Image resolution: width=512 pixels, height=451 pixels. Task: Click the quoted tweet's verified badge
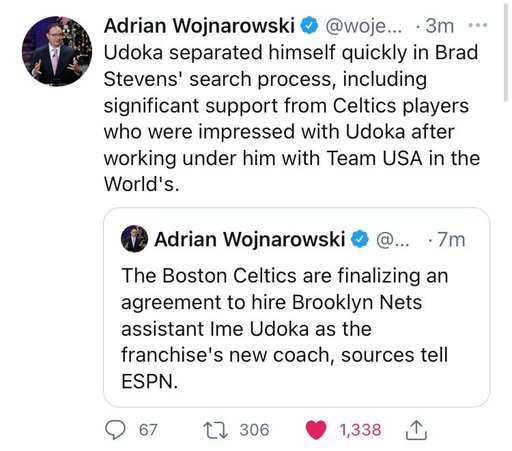point(360,239)
